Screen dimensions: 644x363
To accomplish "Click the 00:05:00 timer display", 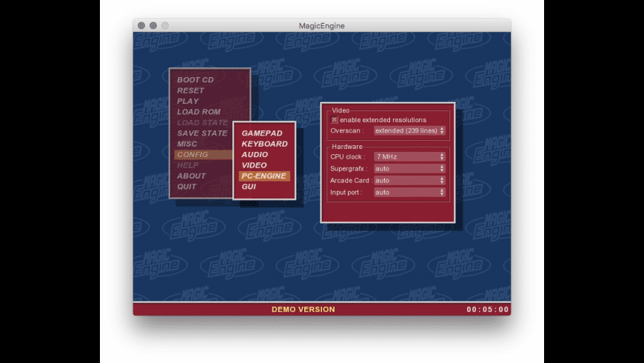I will (488, 310).
